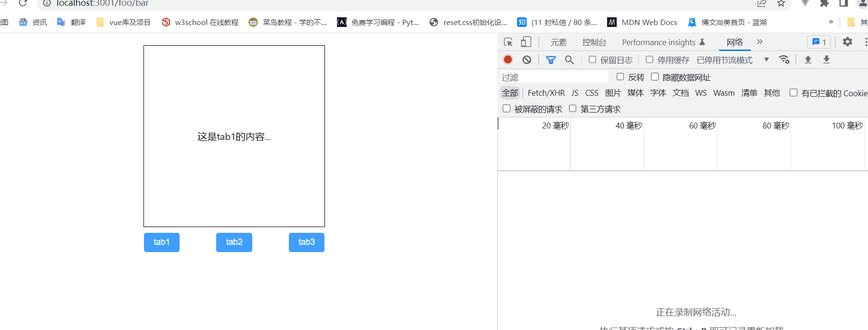Toggle the device toolbar icon
The image size is (868, 330).
[x=526, y=42]
